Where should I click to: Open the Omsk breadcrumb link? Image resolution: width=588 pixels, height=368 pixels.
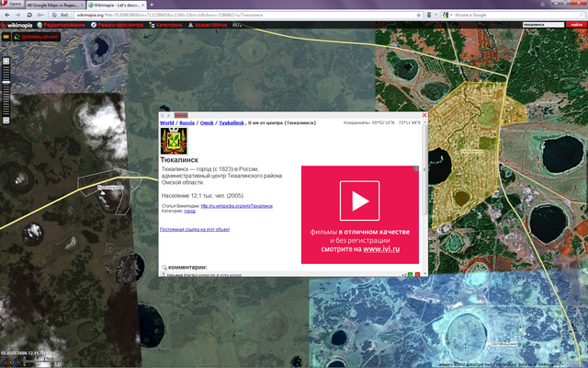click(x=208, y=122)
